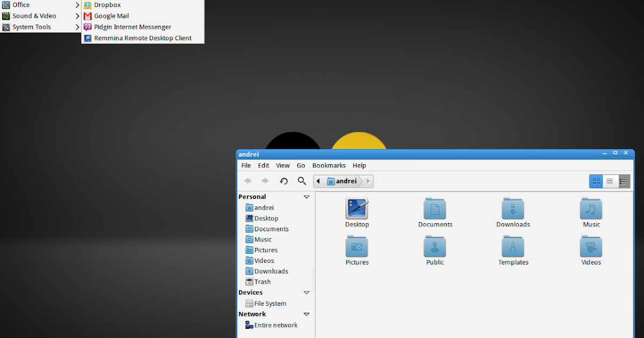Switch to icon view mode
This screenshot has width=644, height=338.
[596, 181]
